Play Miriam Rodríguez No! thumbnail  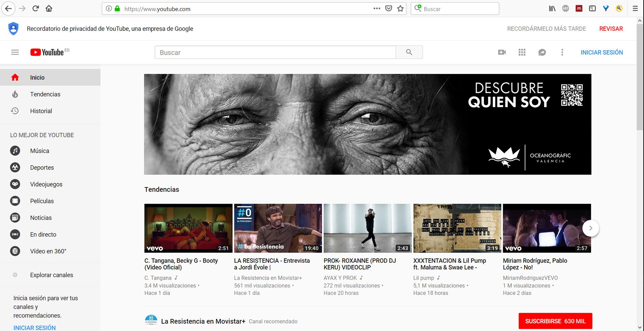(x=547, y=228)
